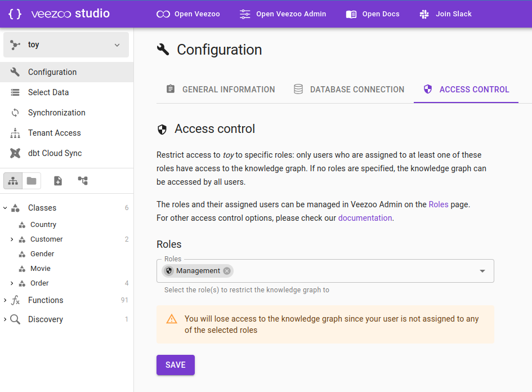Expand the Functions section
The width and height of the screenshot is (532, 392).
[x=5, y=300]
